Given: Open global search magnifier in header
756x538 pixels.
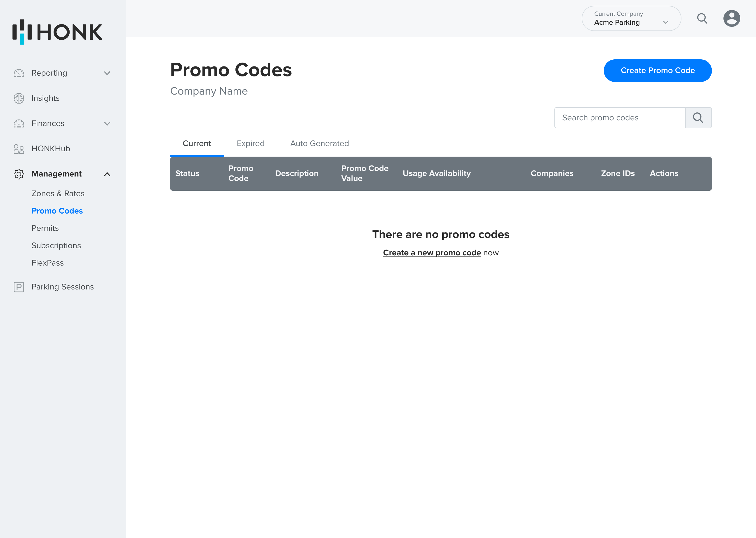Looking at the screenshot, I should click(702, 19).
